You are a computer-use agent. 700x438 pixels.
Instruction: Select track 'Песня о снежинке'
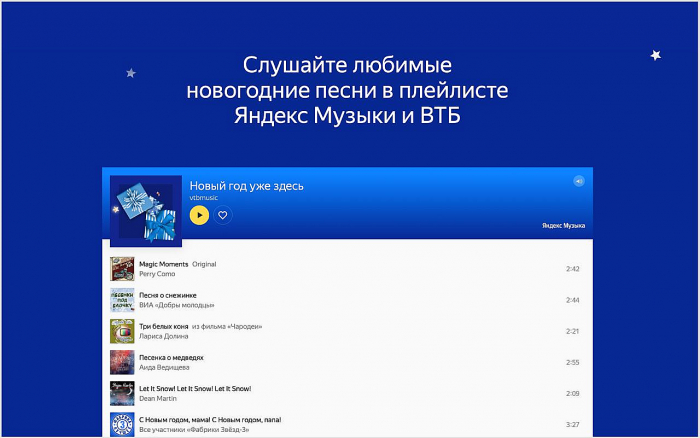167,295
